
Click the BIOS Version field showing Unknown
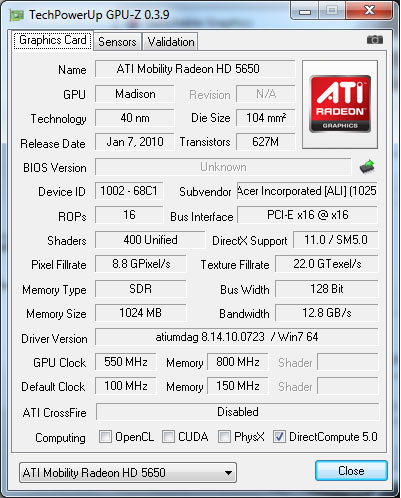[x=223, y=167]
